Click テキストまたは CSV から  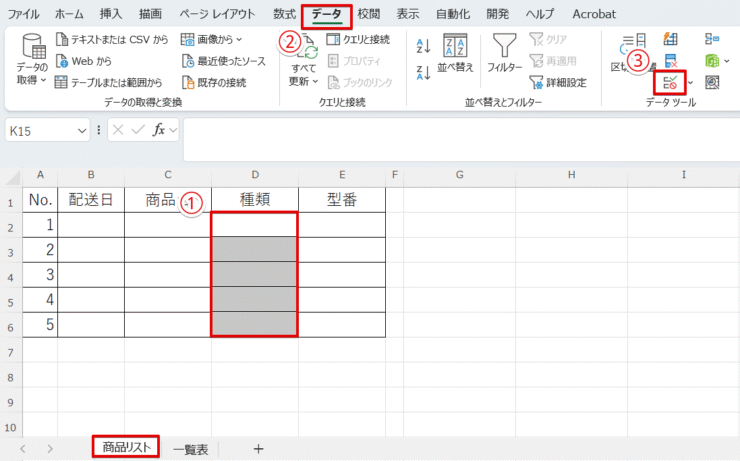[112, 39]
